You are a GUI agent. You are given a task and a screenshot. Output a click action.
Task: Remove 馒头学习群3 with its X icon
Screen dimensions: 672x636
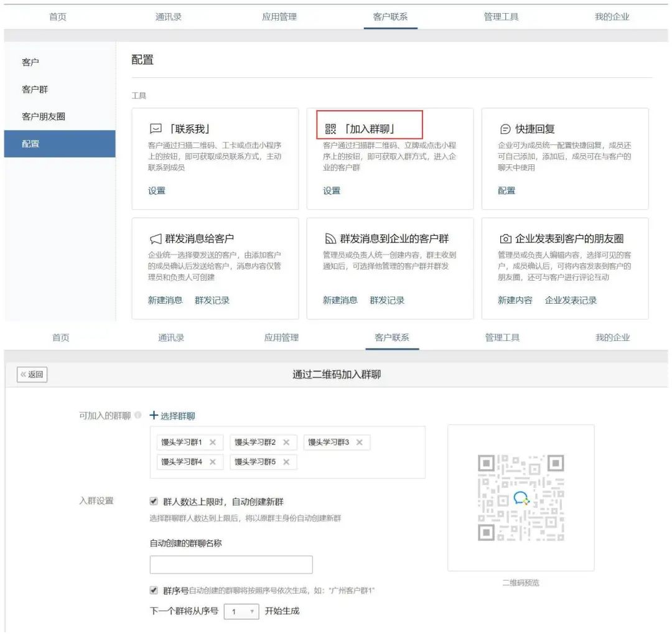pyautogui.click(x=359, y=442)
